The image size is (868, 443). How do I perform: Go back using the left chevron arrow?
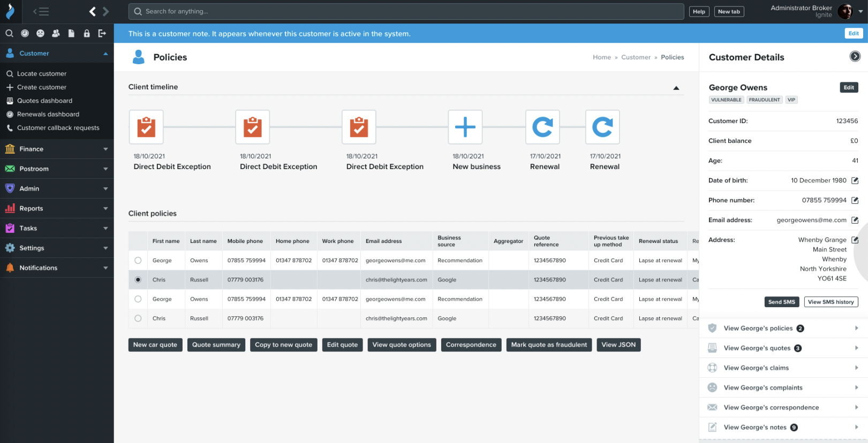click(93, 11)
